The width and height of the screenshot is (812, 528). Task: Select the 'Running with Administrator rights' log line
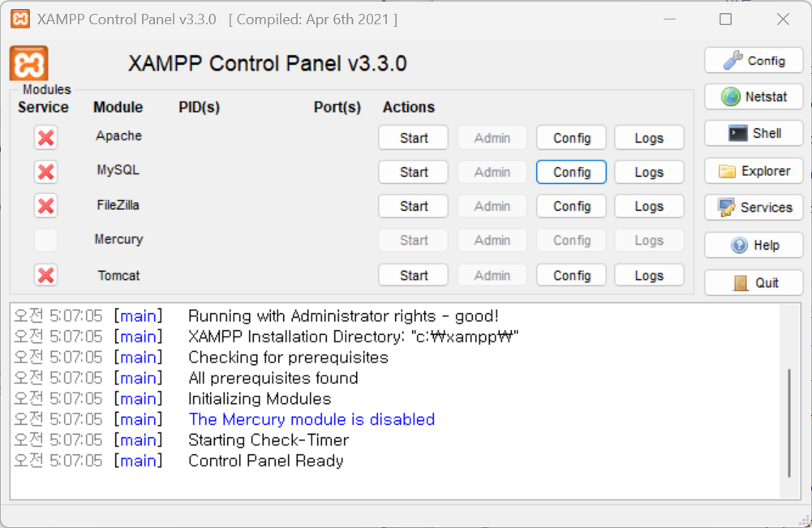[343, 316]
